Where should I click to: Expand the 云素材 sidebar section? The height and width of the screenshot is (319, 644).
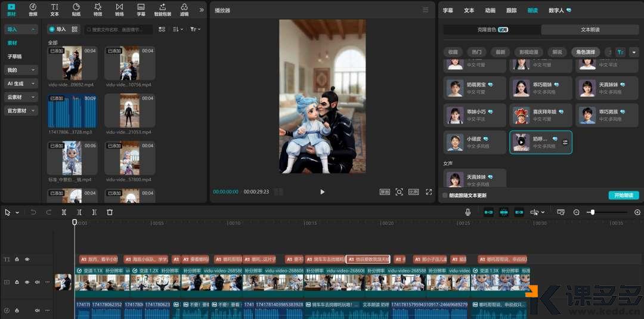pos(21,97)
